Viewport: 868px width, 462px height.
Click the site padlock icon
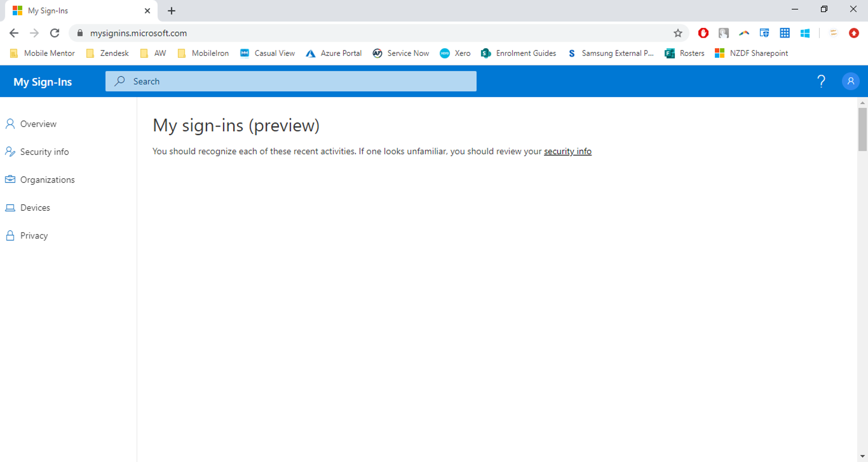(x=80, y=33)
